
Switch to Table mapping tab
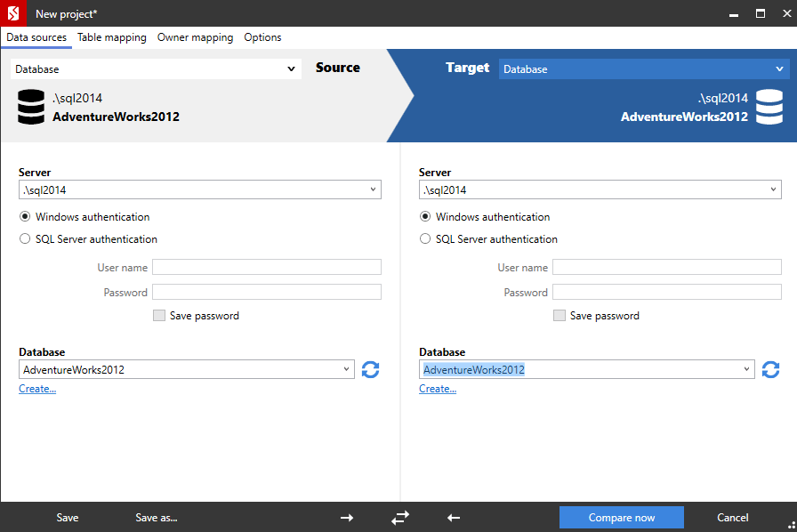click(112, 37)
